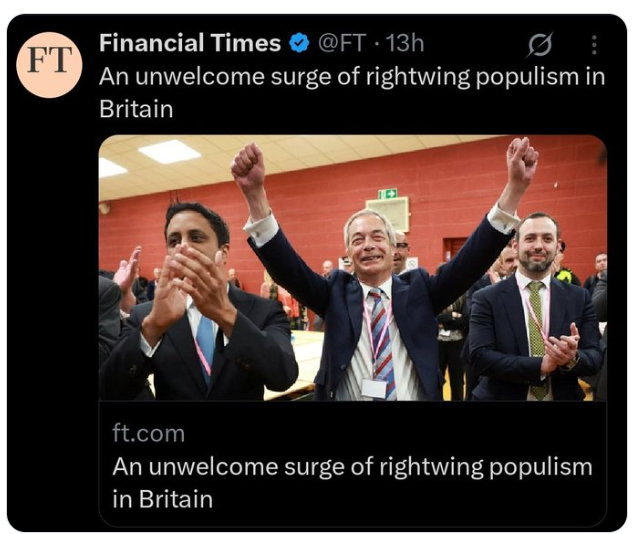
Task: Click the ft.com domain label
Action: pos(149,433)
